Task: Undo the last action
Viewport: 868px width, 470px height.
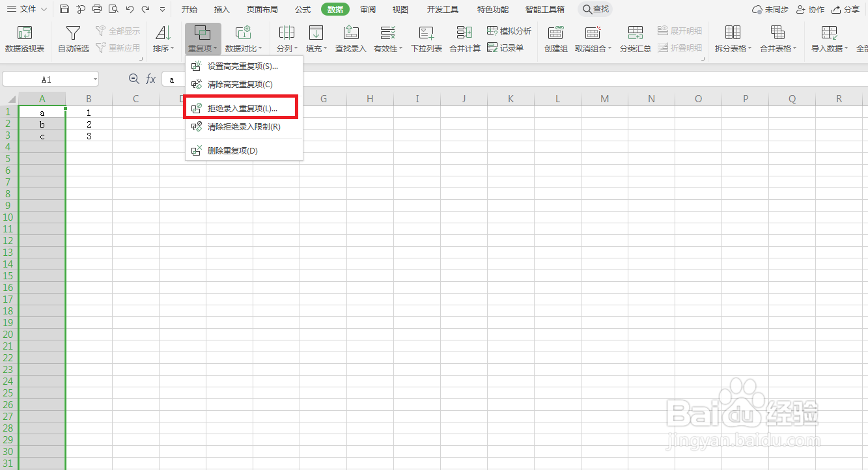Action: coord(130,9)
